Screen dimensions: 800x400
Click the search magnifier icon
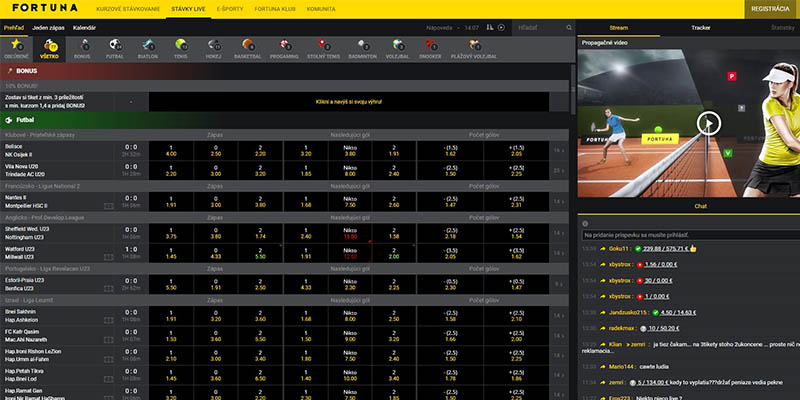569,28
